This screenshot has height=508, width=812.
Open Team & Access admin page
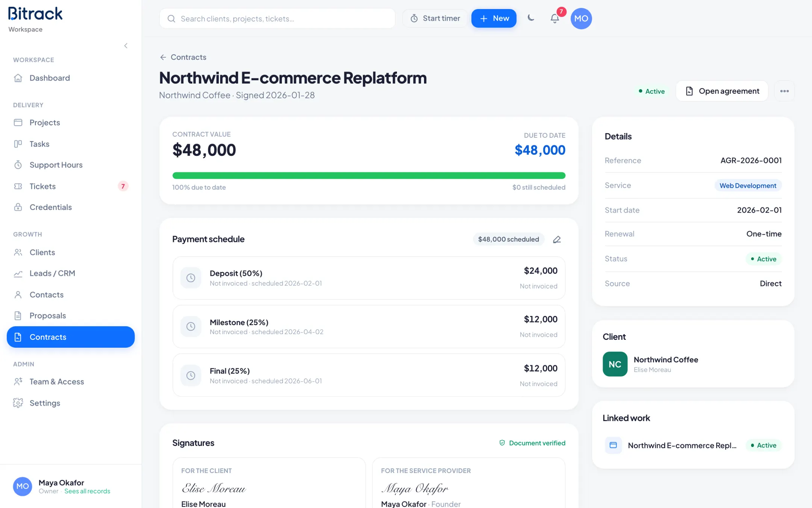(71, 382)
